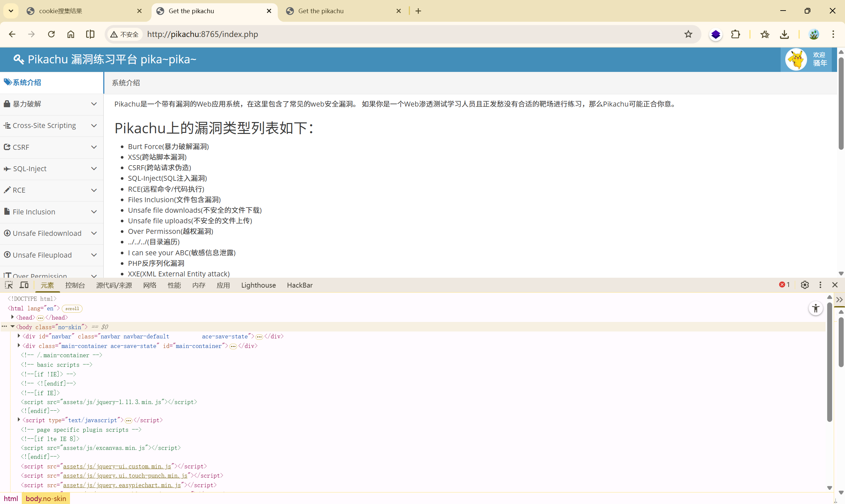Go to browser home page icon

pyautogui.click(x=71, y=34)
